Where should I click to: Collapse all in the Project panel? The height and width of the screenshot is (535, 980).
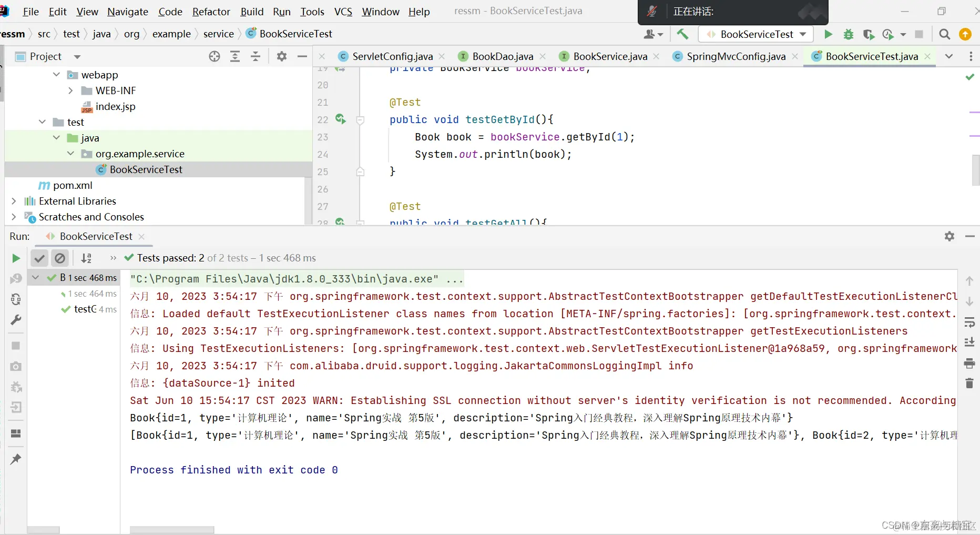(x=256, y=56)
